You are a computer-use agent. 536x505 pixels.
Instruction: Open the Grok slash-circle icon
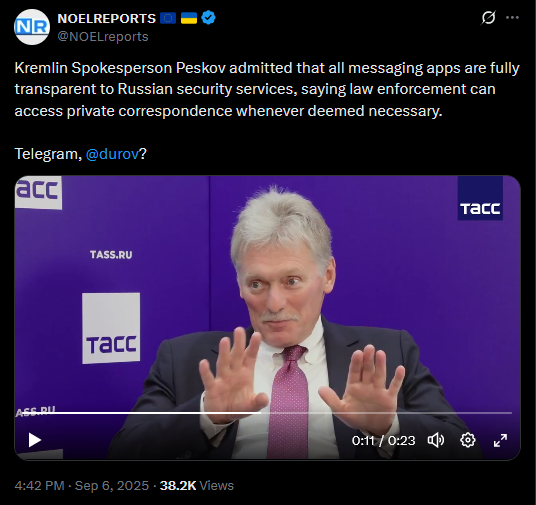tap(488, 17)
